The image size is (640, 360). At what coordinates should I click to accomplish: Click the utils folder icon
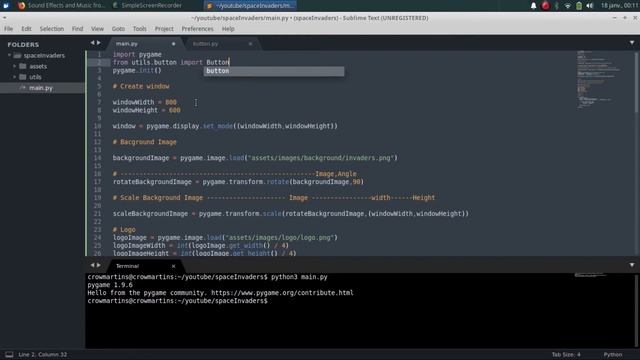(x=23, y=77)
